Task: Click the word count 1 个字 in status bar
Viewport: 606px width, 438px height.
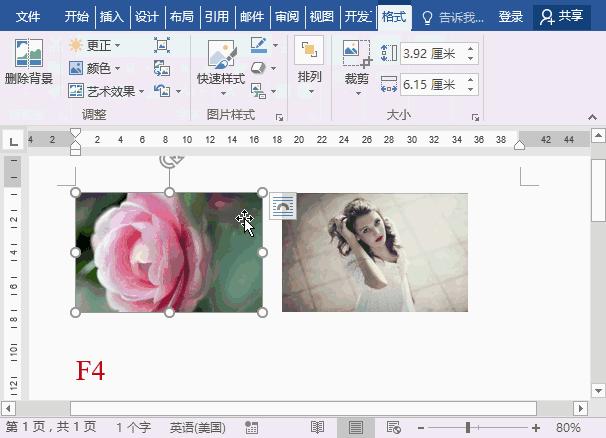Action: click(134, 428)
